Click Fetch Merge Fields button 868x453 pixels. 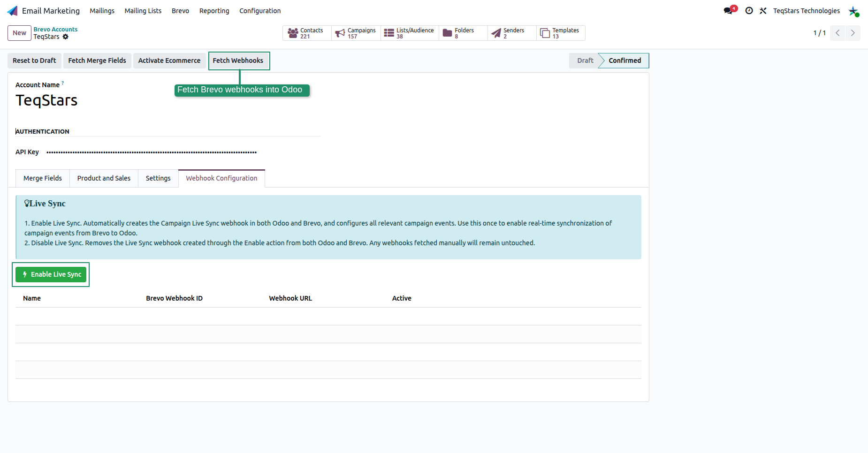(97, 60)
